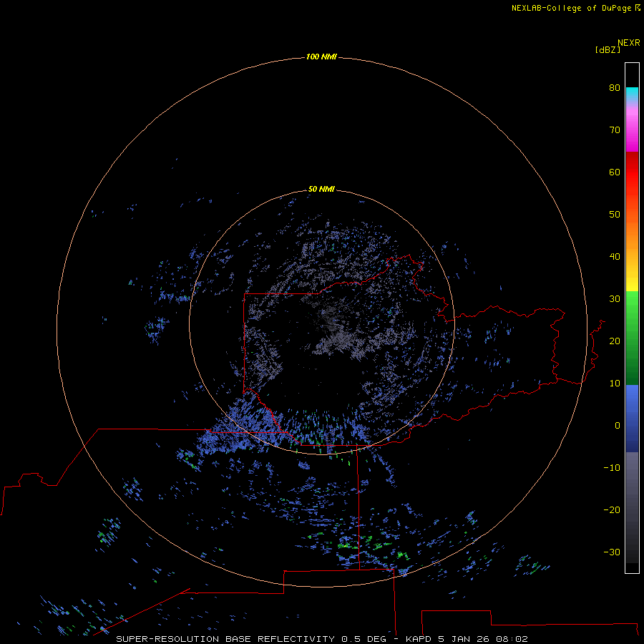
Task: Click the 40 value on the dBZ scale
Action: coord(615,257)
